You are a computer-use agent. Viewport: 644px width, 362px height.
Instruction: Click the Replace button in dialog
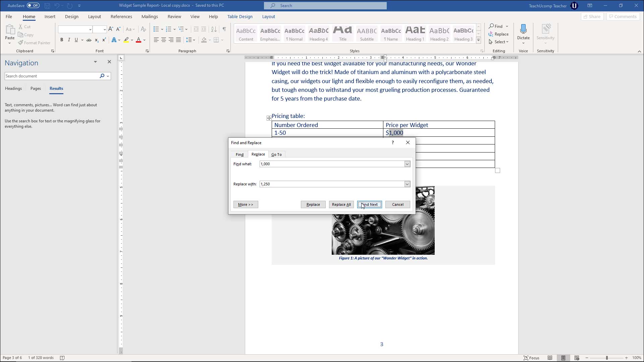(313, 204)
